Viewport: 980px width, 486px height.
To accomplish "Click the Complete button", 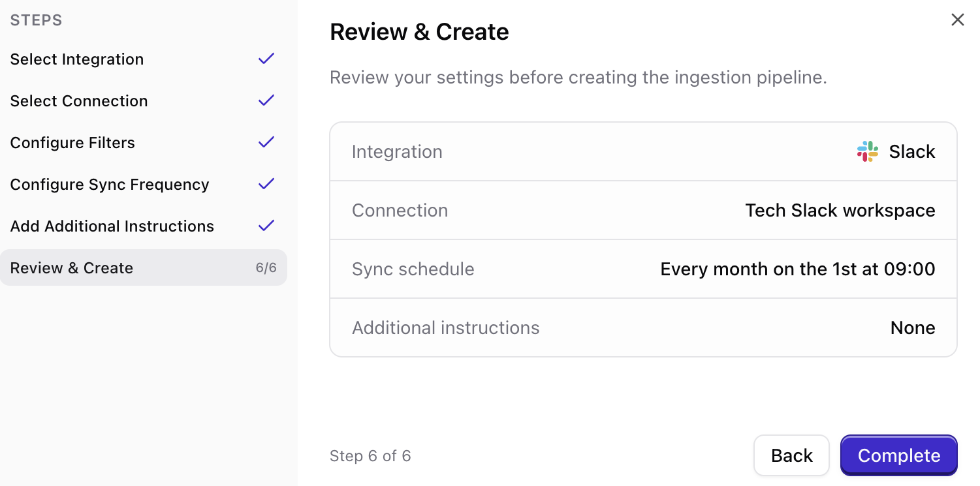I will pyautogui.click(x=899, y=455).
